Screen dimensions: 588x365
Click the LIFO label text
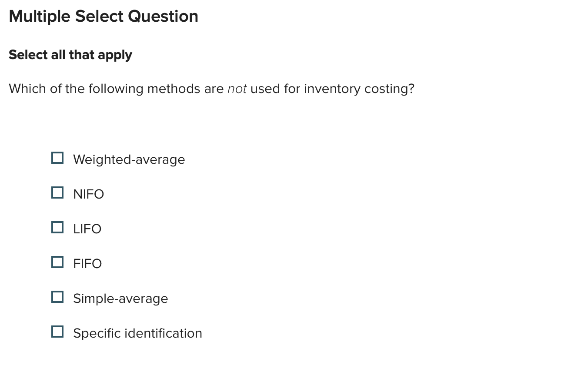pyautogui.click(x=87, y=229)
